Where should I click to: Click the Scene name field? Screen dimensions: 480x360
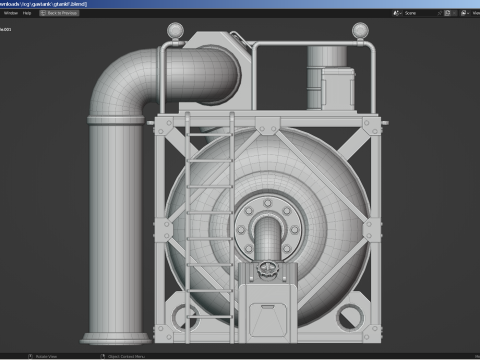419,13
